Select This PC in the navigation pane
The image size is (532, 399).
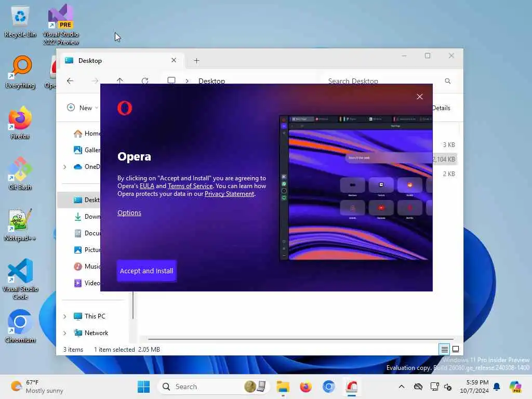[x=89, y=316]
